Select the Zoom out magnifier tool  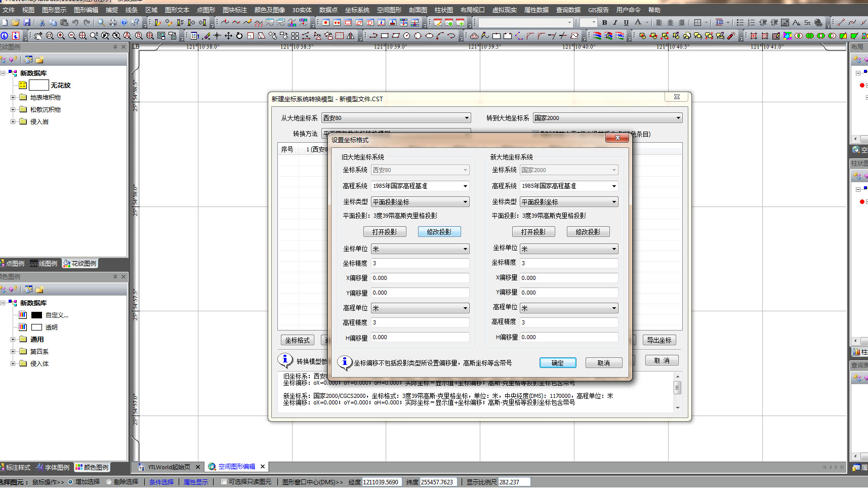pyautogui.click(x=72, y=35)
